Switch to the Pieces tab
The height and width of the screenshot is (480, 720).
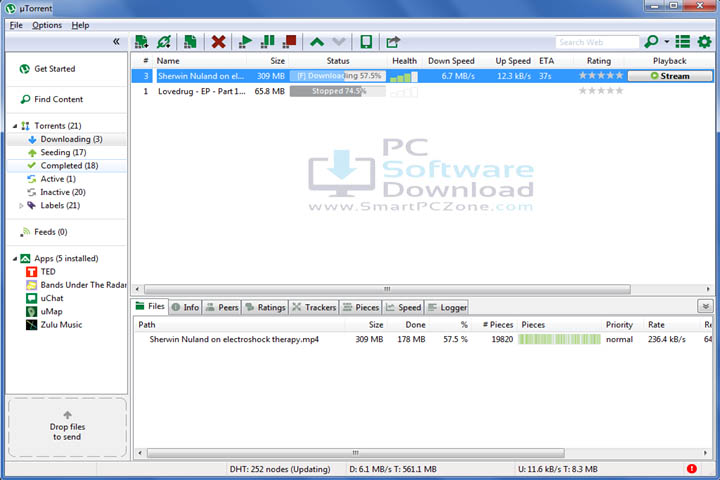[x=361, y=307]
